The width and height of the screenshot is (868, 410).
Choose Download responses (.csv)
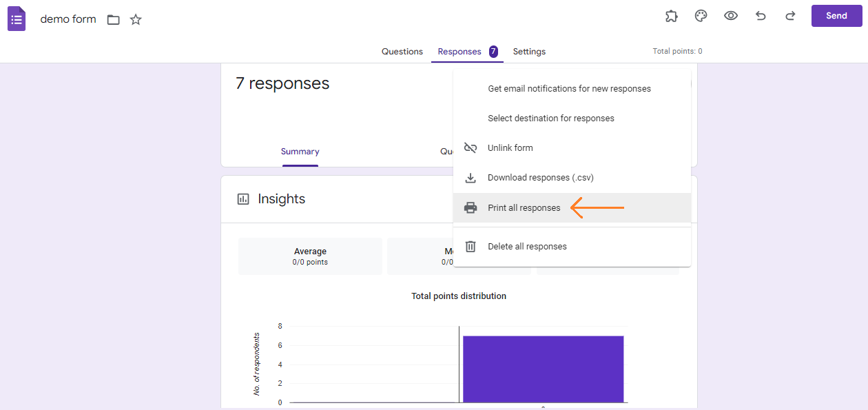pyautogui.click(x=540, y=178)
